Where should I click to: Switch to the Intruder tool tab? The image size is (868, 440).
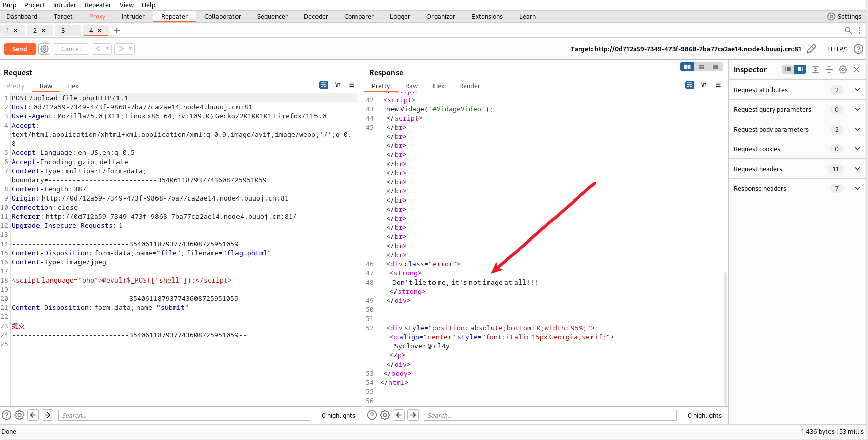click(133, 16)
